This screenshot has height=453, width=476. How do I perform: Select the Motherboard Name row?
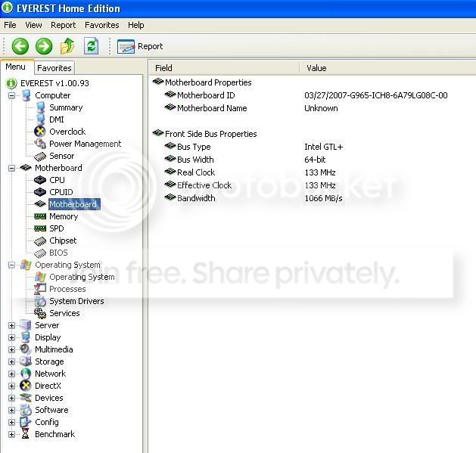point(251,108)
